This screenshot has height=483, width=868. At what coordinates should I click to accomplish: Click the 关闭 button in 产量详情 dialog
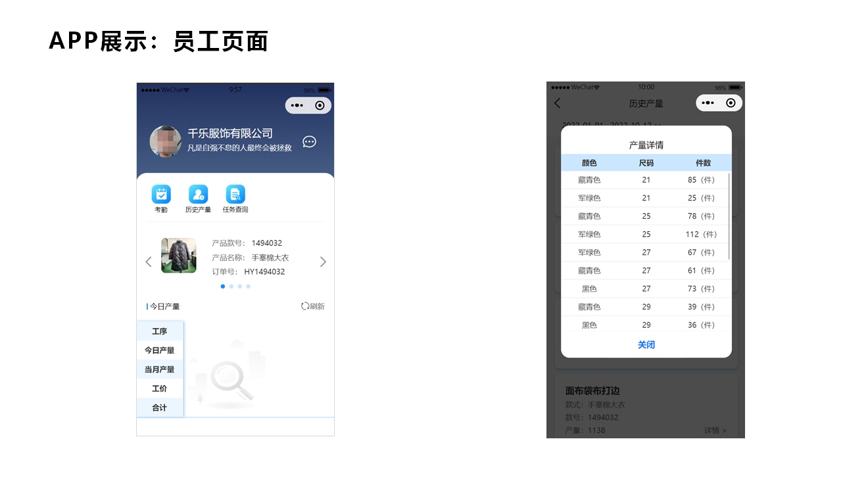[646, 344]
